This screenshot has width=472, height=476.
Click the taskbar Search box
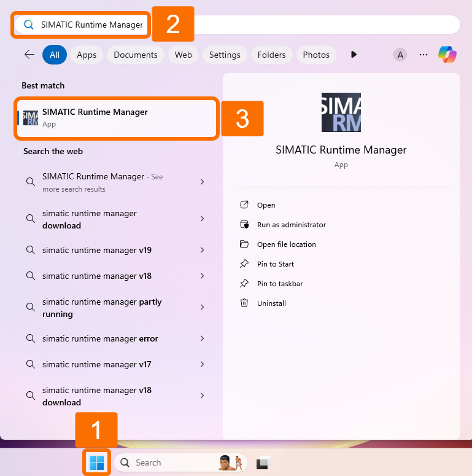181,462
